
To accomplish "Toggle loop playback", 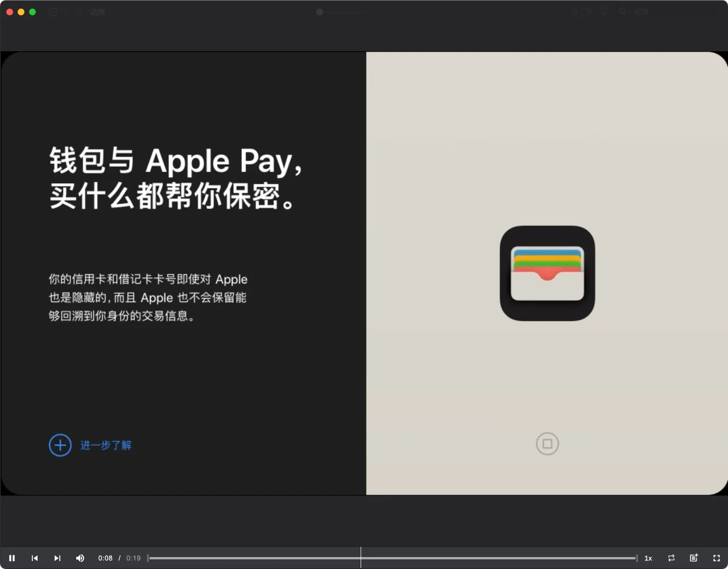I will tap(671, 558).
